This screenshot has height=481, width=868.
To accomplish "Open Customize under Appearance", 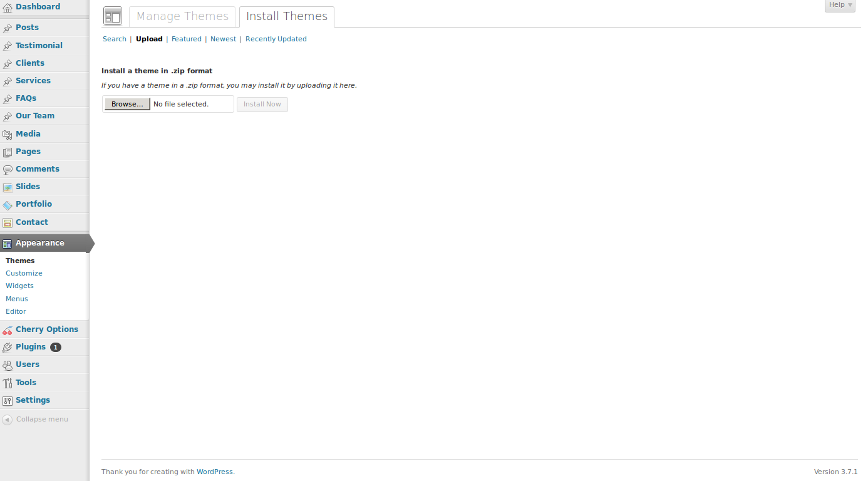I will coord(24,273).
